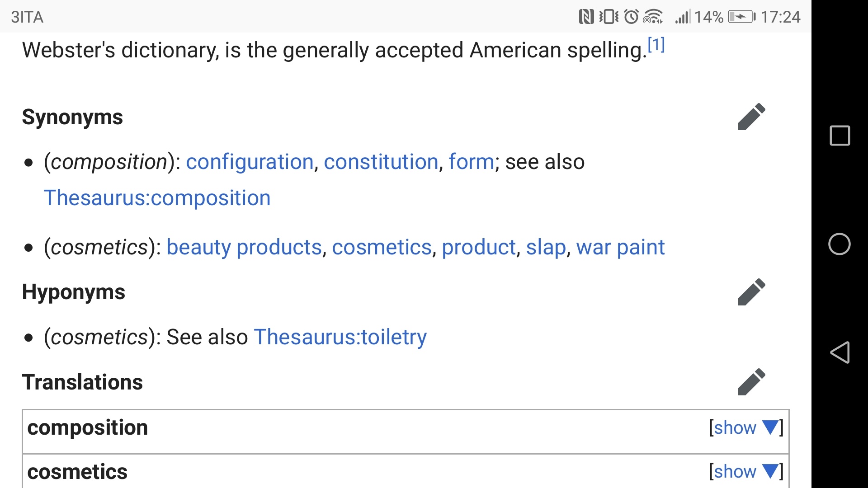The image size is (868, 488).
Task: Follow the Thesaurus:toiletry link
Action: click(x=340, y=337)
